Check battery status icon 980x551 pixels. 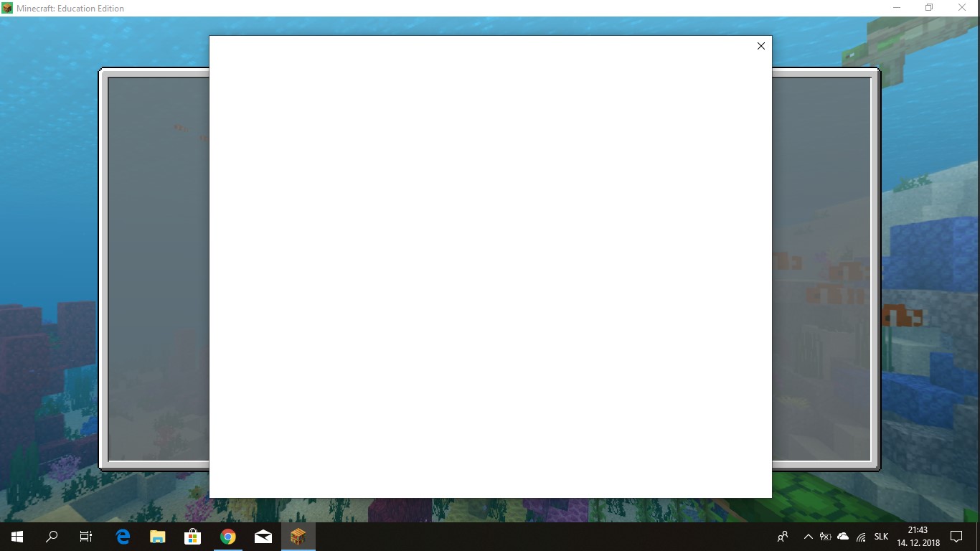(826, 537)
